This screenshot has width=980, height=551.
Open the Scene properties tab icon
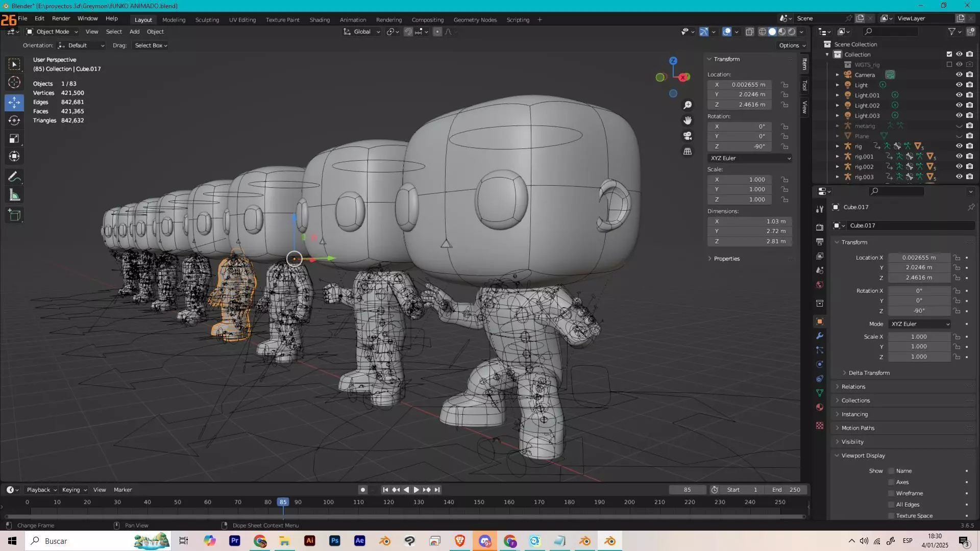[820, 270]
